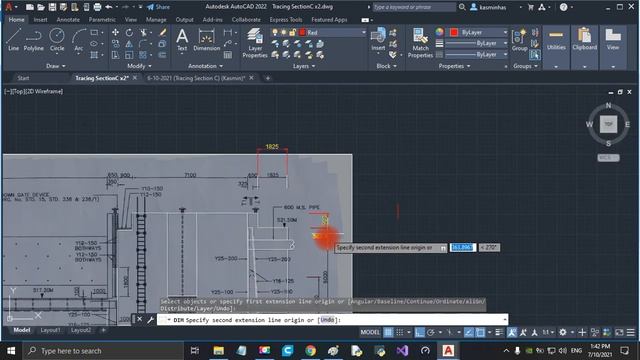Select the Arc tool

(x=78, y=40)
